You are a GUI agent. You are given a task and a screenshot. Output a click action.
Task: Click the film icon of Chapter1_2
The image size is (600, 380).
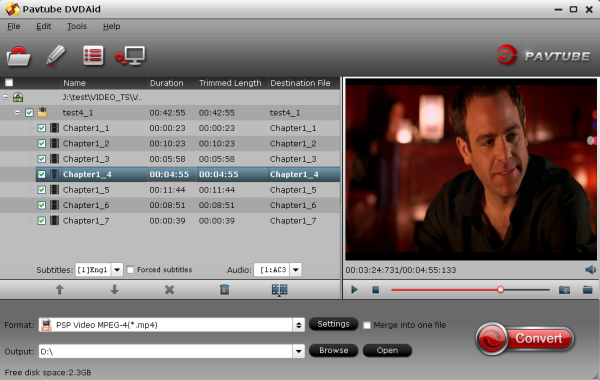(x=55, y=144)
